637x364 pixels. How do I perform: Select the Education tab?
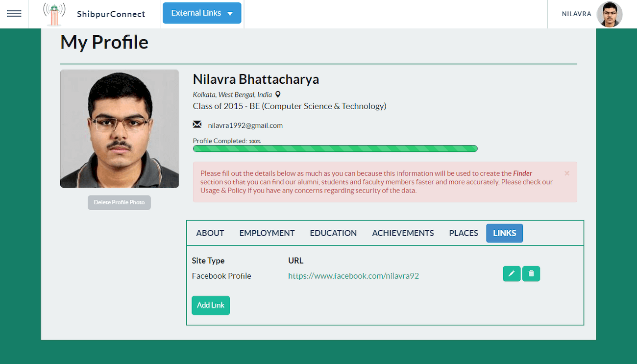tap(333, 233)
